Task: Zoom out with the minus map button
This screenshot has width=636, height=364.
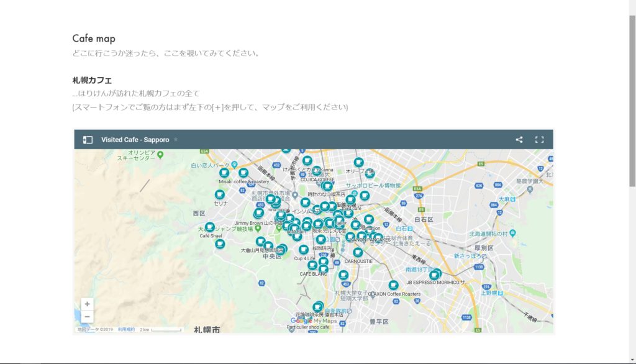Action: click(87, 317)
